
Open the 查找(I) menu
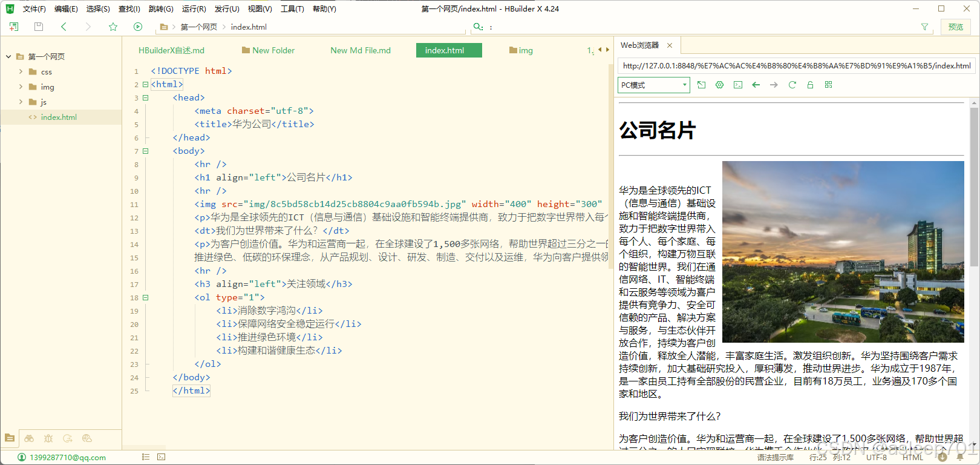coord(129,9)
